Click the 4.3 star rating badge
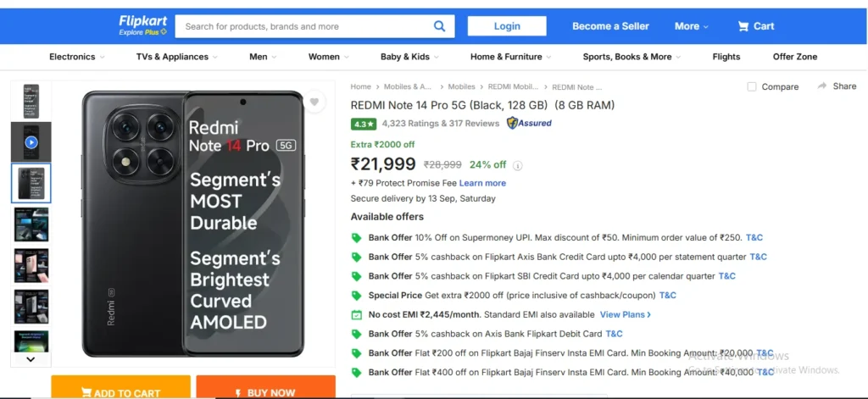The height and width of the screenshot is (399, 868). 364,123
